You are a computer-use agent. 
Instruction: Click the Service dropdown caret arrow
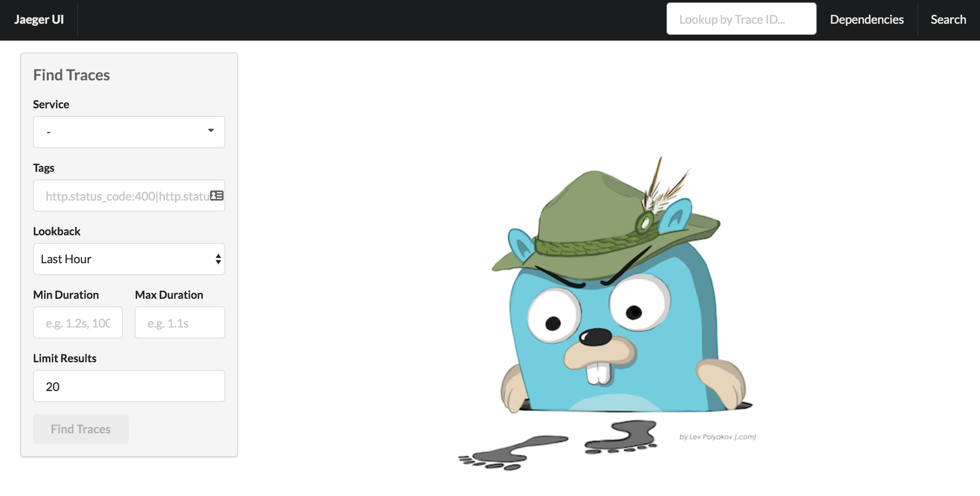211,130
